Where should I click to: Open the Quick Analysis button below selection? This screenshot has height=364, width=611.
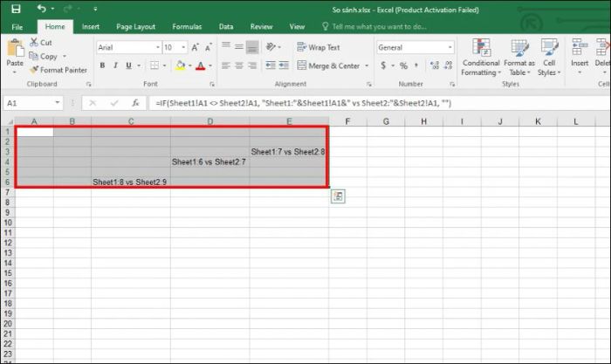338,196
